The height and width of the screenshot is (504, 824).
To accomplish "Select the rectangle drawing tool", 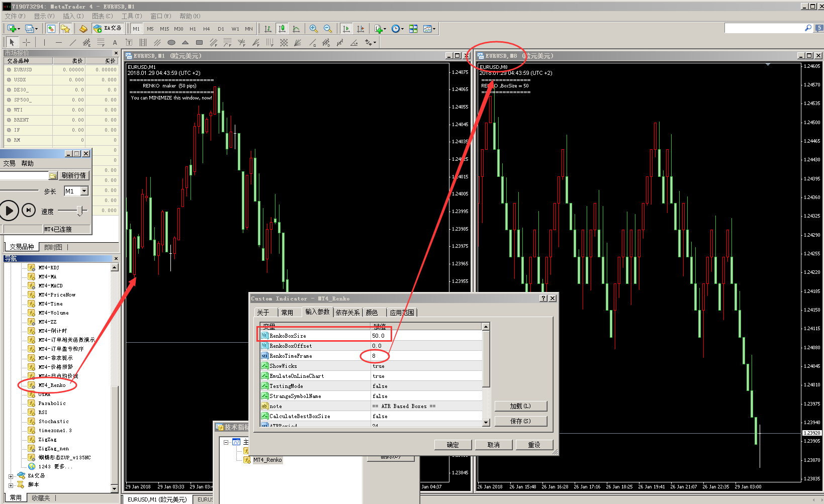I will click(200, 43).
